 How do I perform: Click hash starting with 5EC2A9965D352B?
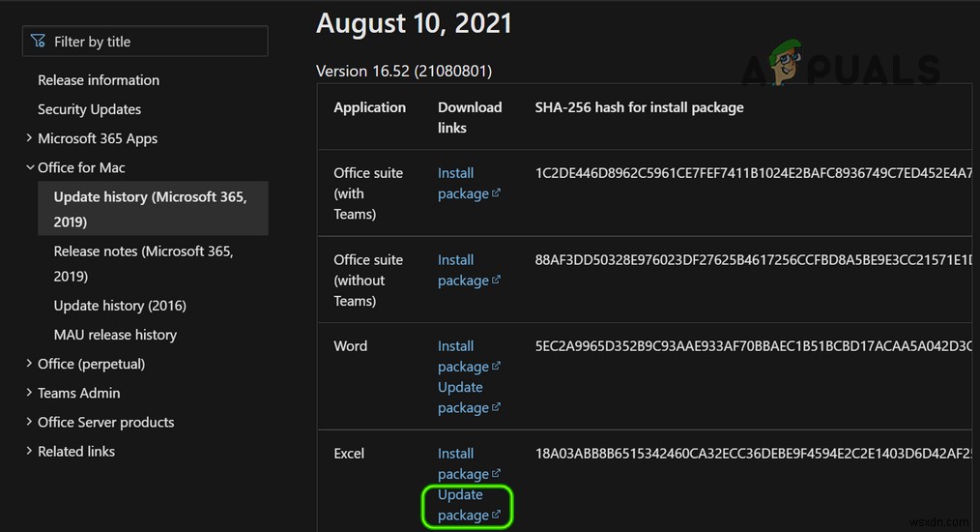pos(753,346)
